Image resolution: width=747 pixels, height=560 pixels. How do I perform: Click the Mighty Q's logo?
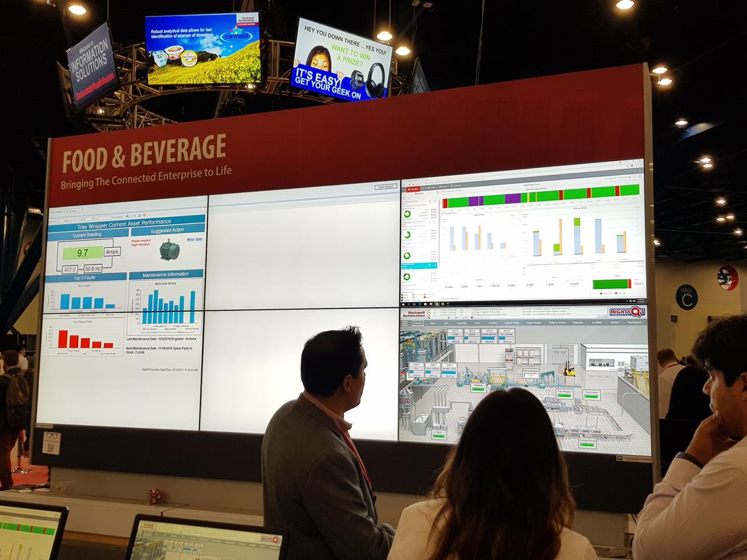(627, 312)
